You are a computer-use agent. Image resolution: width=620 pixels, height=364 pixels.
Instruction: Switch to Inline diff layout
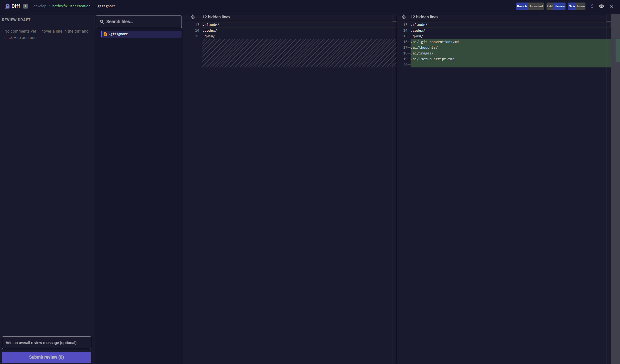581,6
